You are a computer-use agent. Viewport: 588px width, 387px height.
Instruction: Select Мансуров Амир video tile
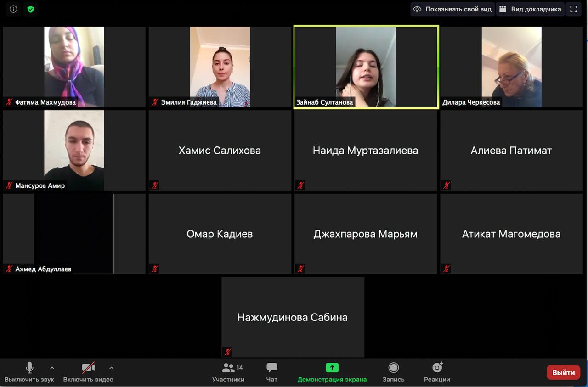point(74,150)
